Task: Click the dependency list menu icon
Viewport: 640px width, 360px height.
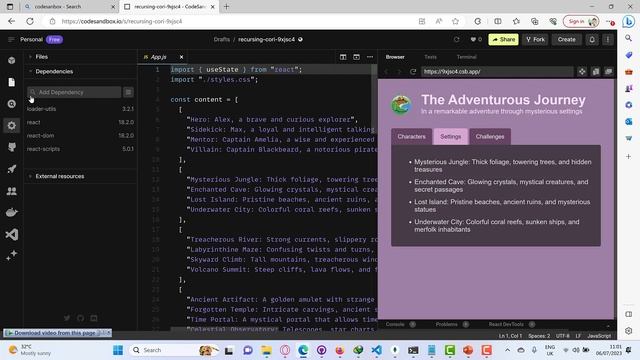Action: point(128,92)
